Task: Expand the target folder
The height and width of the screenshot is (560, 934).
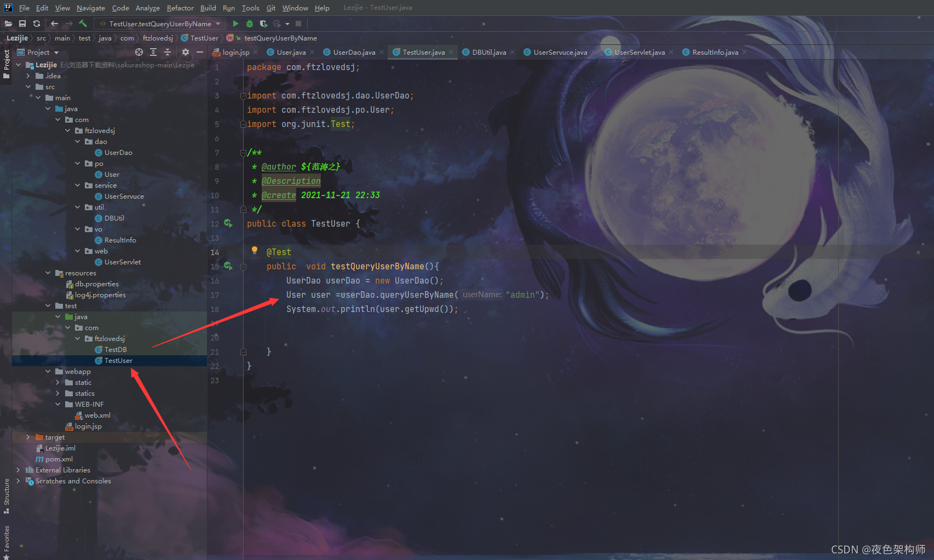Action: point(28,437)
